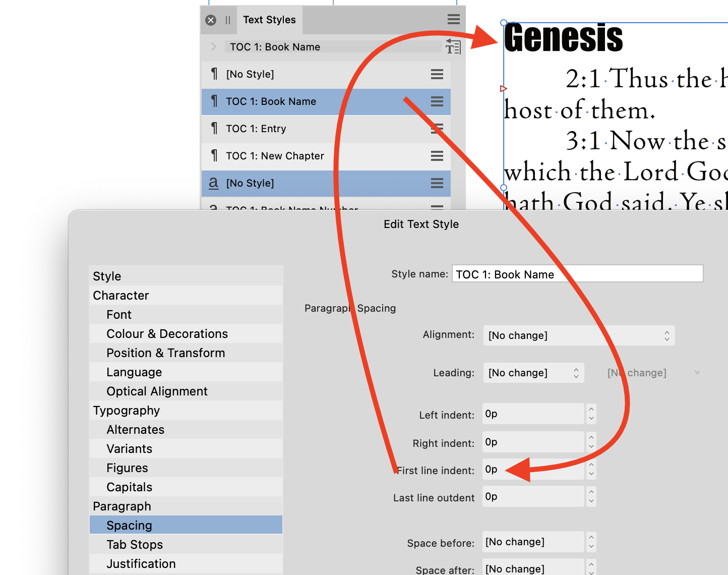Select the Text Styles panel tab

click(x=269, y=20)
